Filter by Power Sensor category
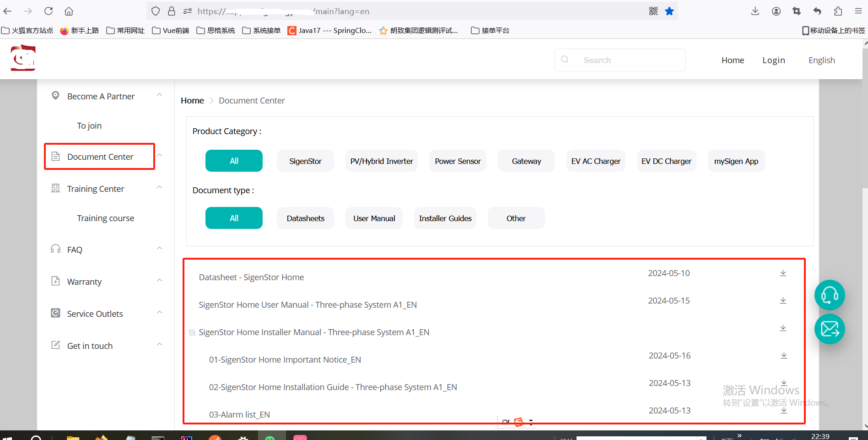The width and height of the screenshot is (868, 440). (x=458, y=161)
